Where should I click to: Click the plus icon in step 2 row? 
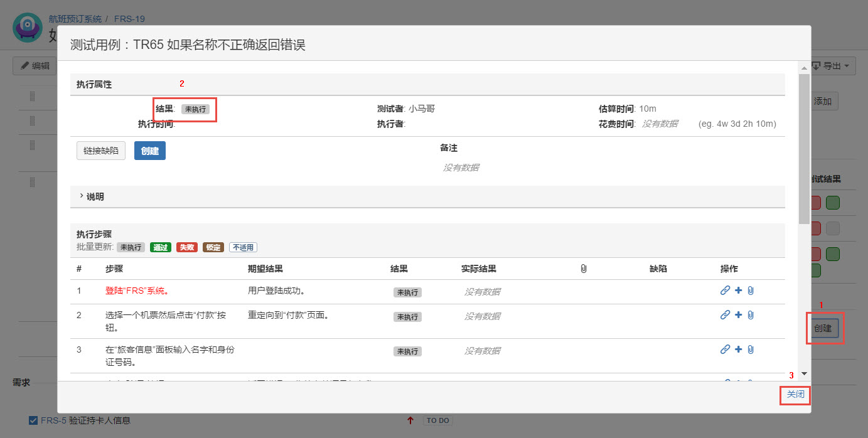[x=738, y=315]
